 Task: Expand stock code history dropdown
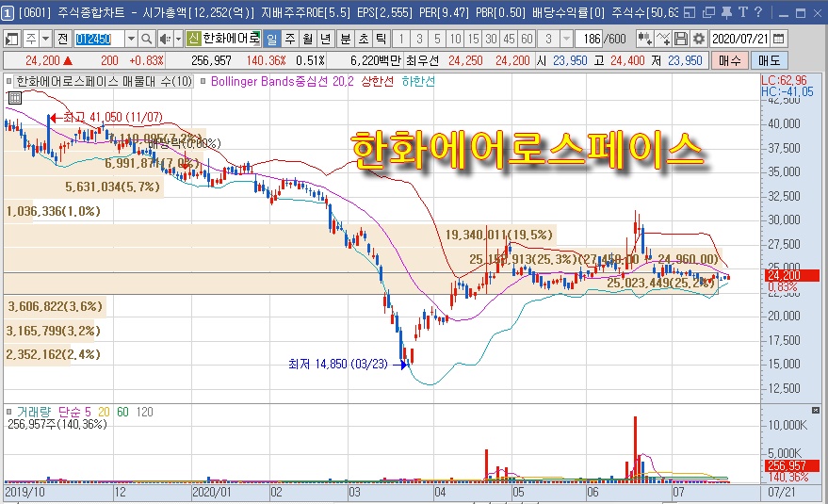tap(132, 39)
